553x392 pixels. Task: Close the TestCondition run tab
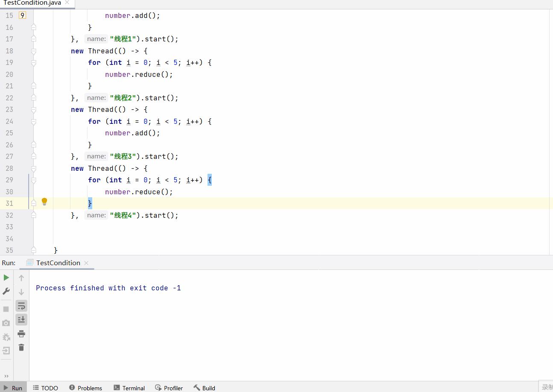coord(86,263)
